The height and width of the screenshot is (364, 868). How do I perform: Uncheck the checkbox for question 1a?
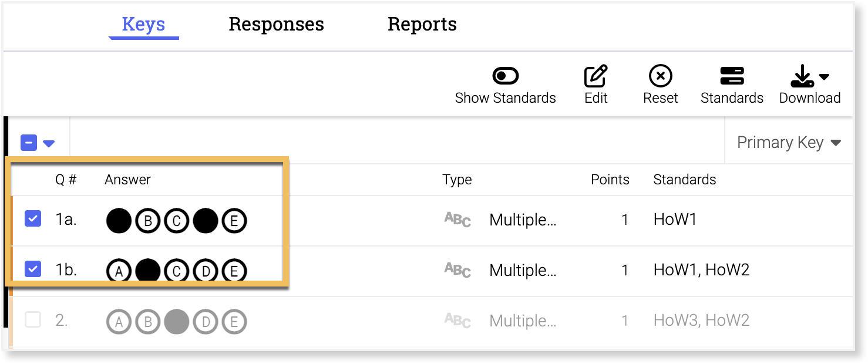(33, 220)
